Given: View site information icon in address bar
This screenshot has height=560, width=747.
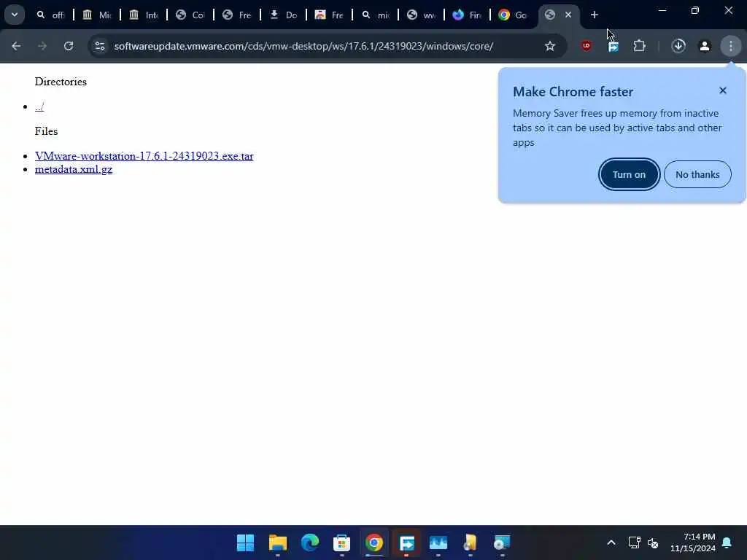Looking at the screenshot, I should [x=99, y=46].
